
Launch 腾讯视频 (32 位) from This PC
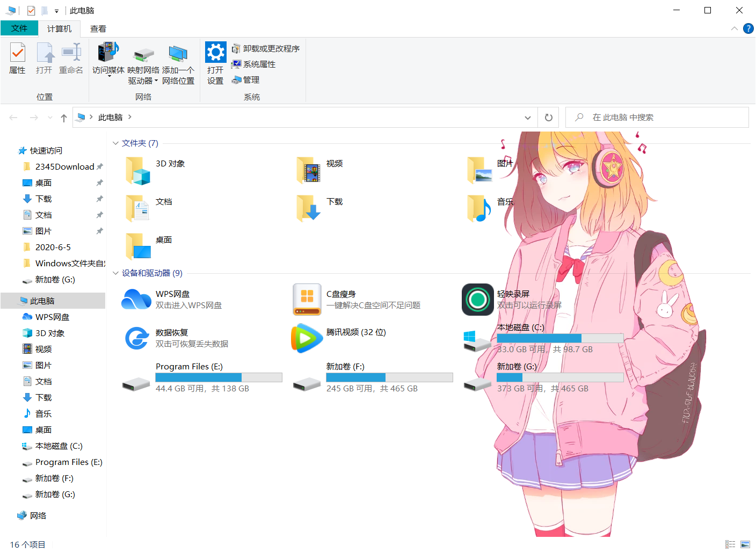[x=307, y=338]
